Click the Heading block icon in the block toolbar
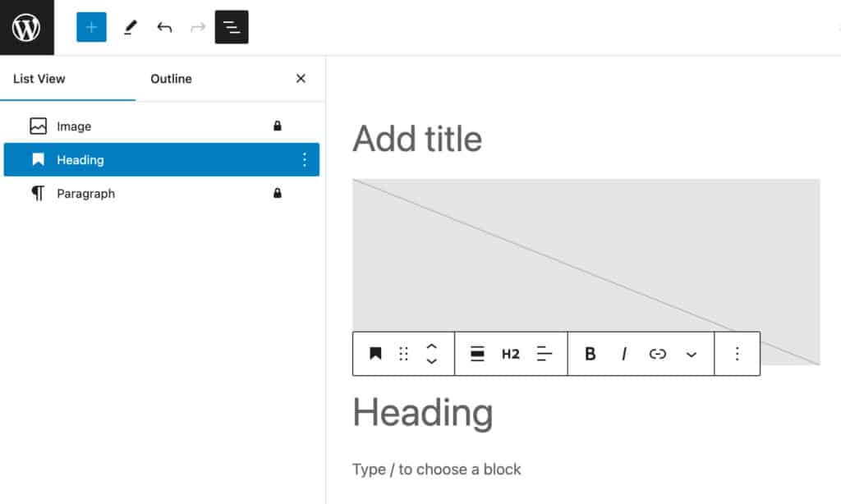 click(376, 354)
